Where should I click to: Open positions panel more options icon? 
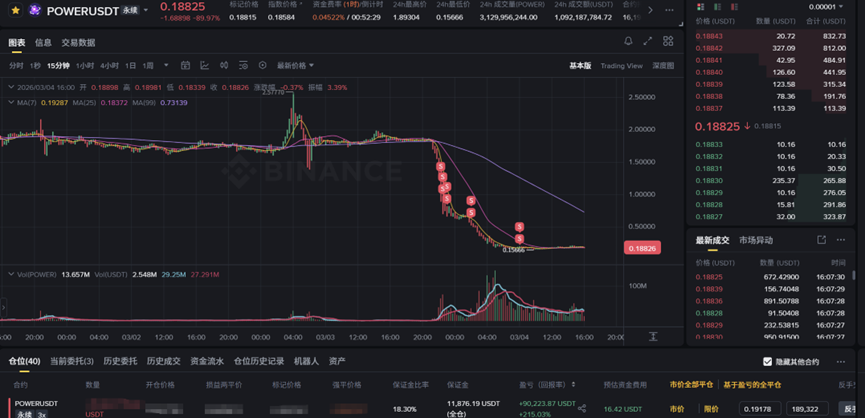tap(841, 362)
